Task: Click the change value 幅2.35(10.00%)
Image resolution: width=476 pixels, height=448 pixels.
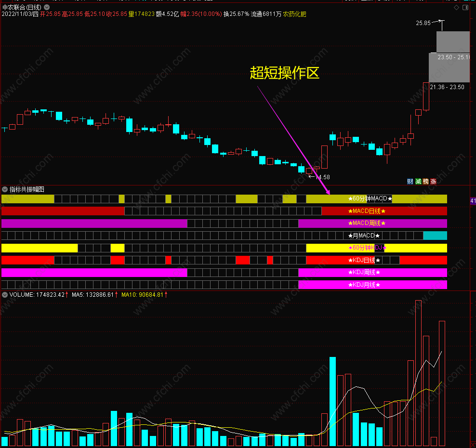Action: (x=201, y=14)
